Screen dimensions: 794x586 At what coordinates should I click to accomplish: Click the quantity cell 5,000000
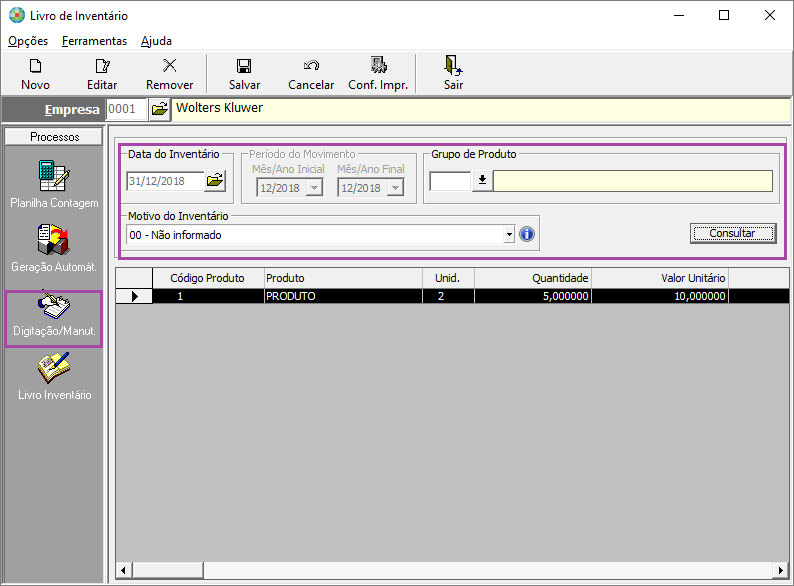pos(533,296)
